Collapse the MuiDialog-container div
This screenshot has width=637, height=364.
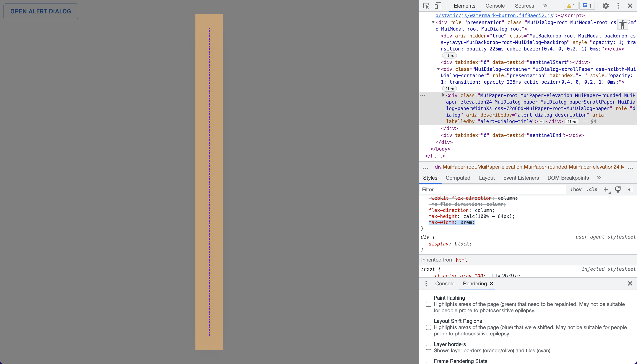point(439,69)
